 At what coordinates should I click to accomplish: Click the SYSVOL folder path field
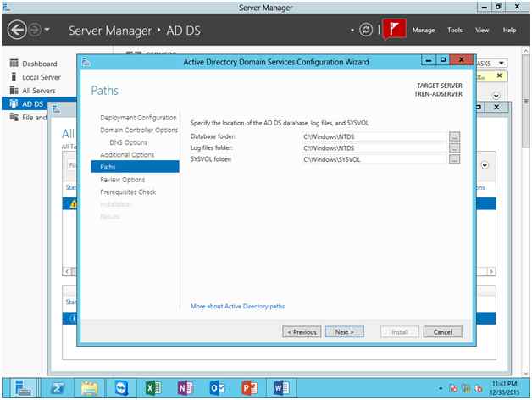[x=374, y=159]
